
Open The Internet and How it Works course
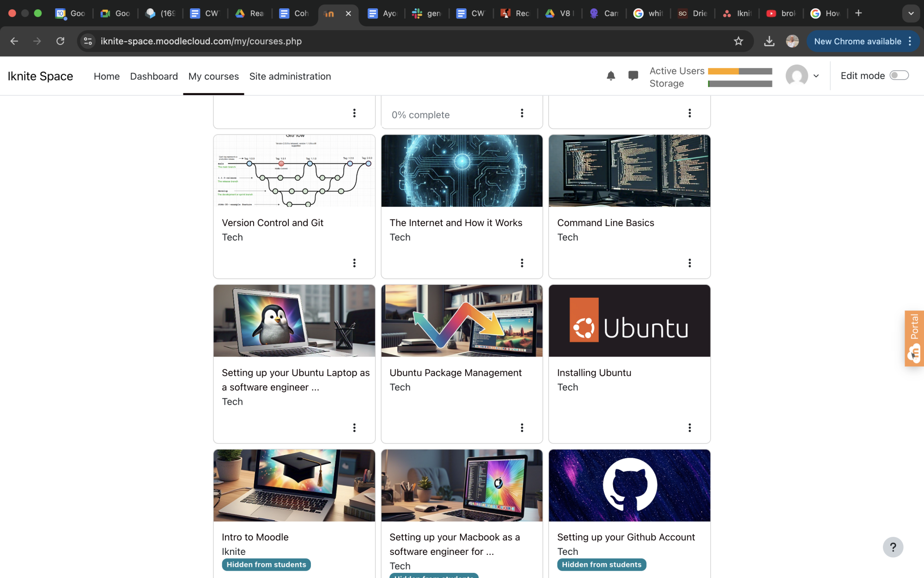456,223
